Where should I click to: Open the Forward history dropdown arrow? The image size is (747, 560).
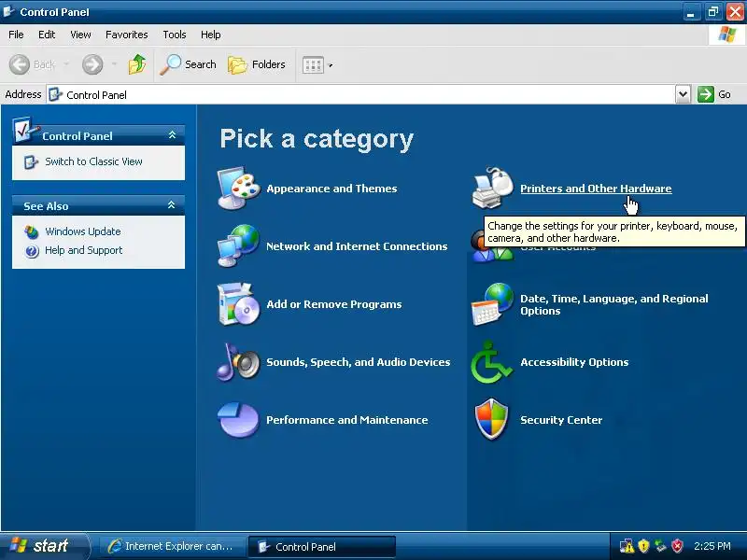click(x=114, y=64)
